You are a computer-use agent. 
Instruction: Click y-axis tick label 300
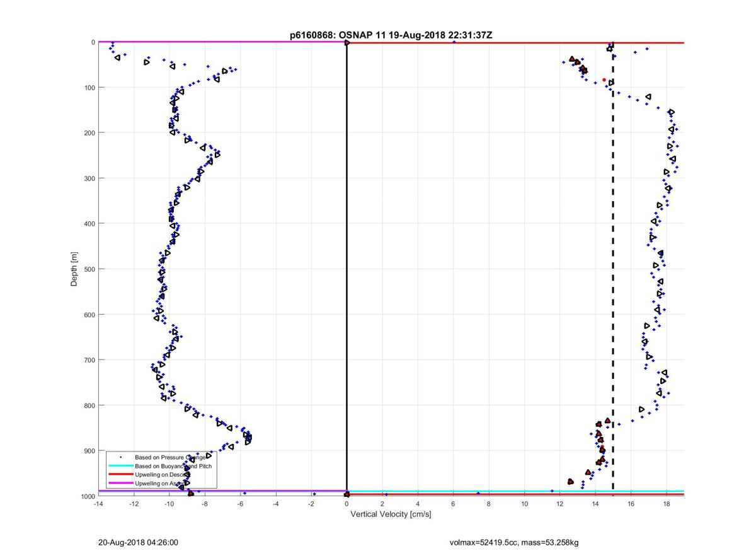tap(89, 178)
